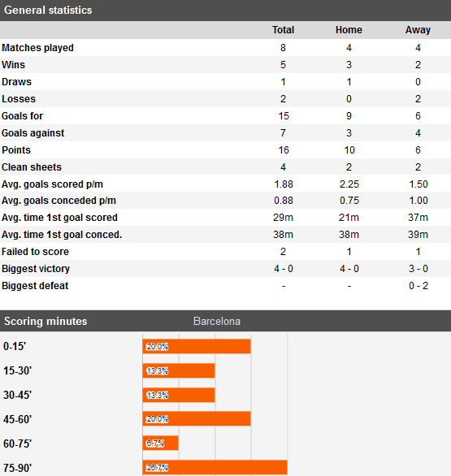Click the 15-30' 13.3% bar
Screen dimensions: 451x476
[x=179, y=370]
